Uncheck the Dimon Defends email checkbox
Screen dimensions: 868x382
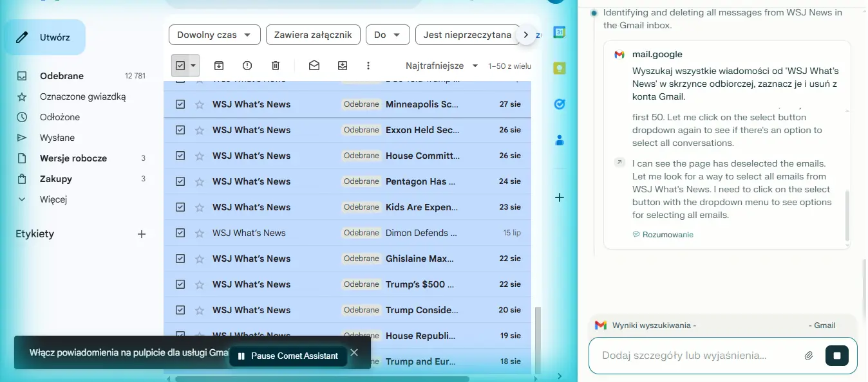tap(180, 233)
